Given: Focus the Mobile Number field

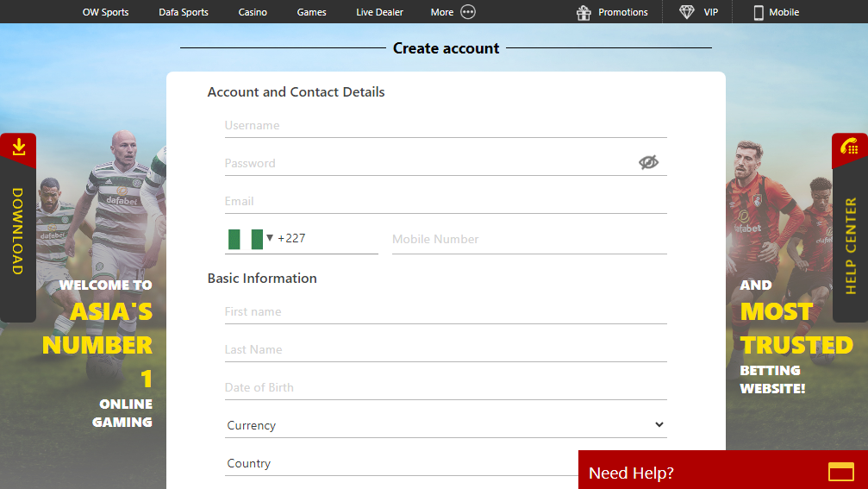Looking at the screenshot, I should pos(529,239).
